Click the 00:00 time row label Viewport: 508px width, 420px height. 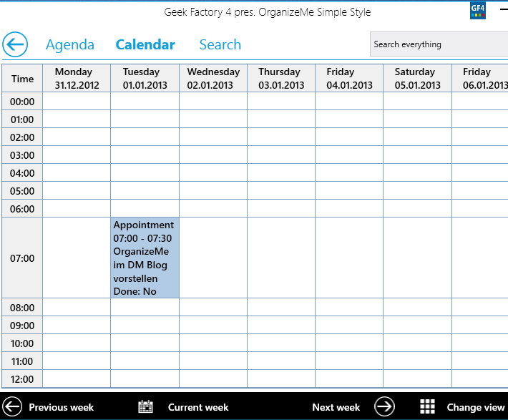point(22,102)
